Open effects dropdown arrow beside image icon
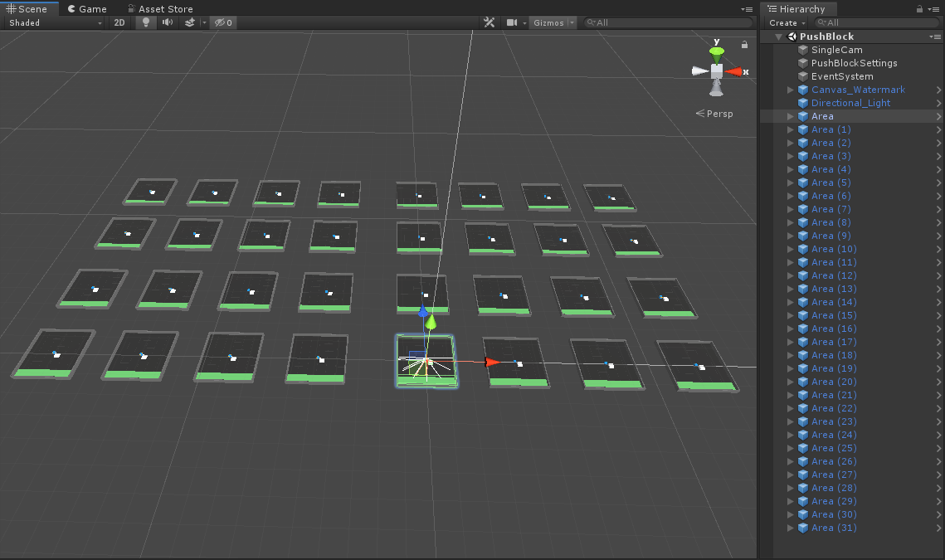945x560 pixels. pyautogui.click(x=204, y=23)
